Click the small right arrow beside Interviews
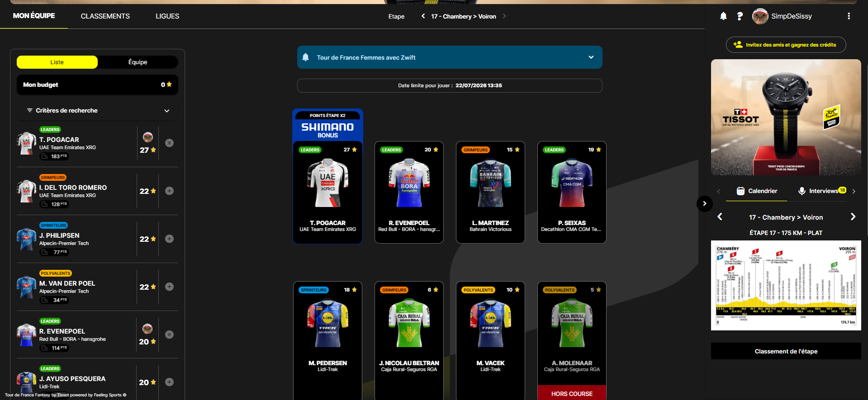 click(x=854, y=191)
